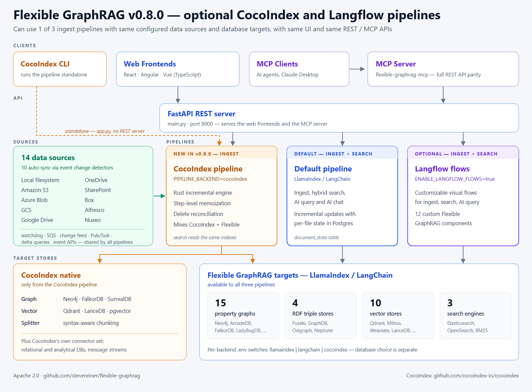Click the MCP Clients heading

pos(277,64)
